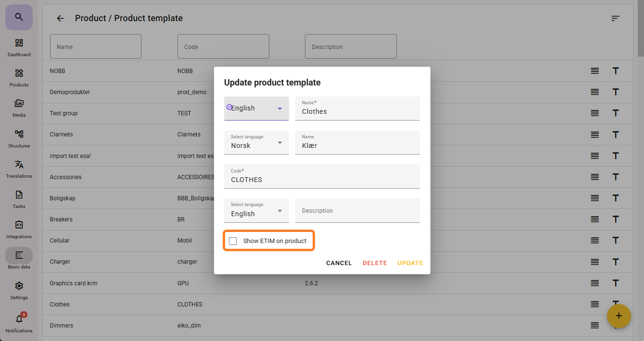The height and width of the screenshot is (341, 644).
Task: Click the Description field in the dialog
Action: 357,211
